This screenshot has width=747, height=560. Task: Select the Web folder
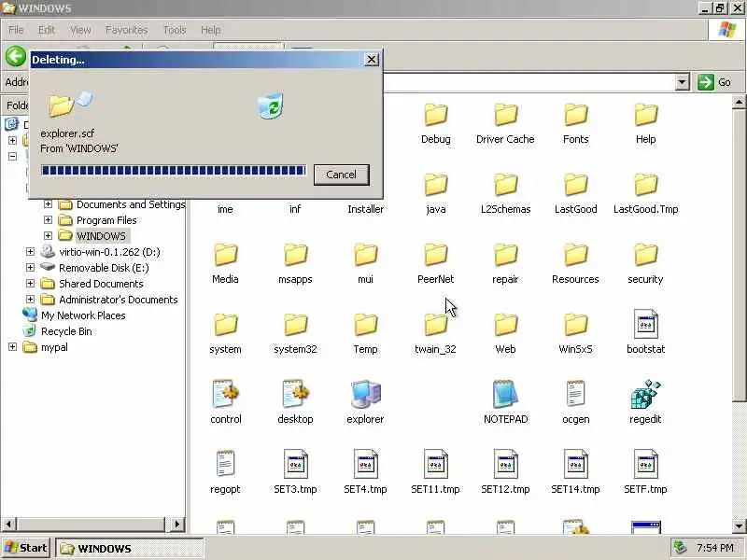(x=505, y=334)
